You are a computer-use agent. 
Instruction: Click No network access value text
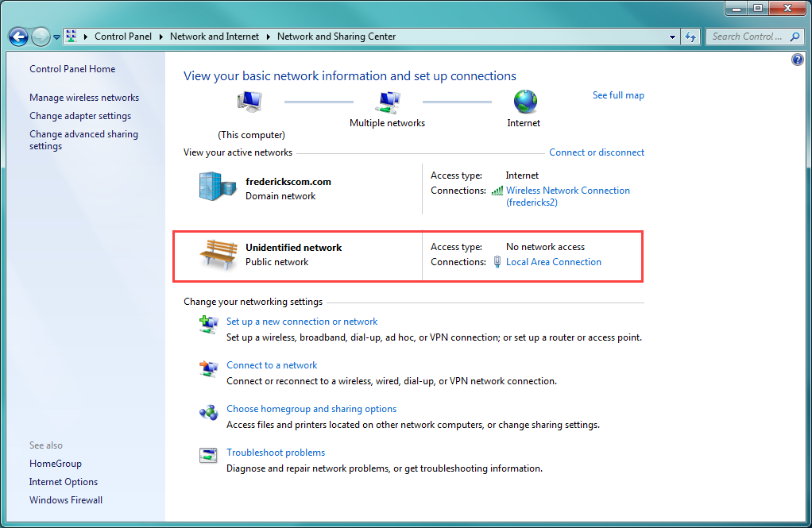click(x=545, y=247)
